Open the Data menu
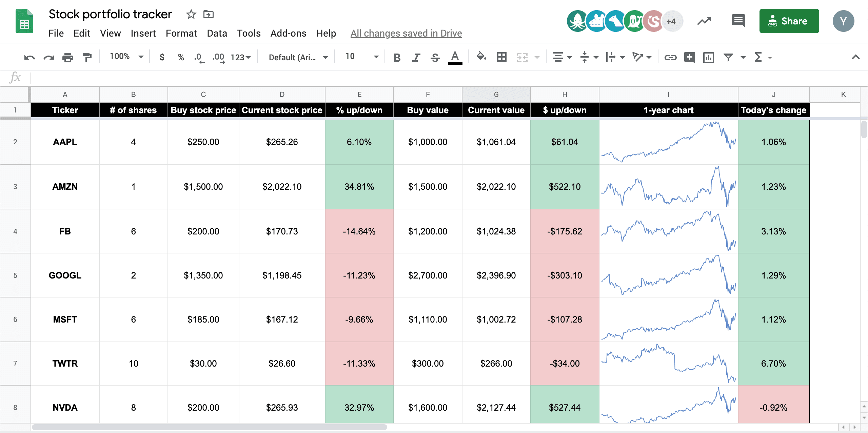This screenshot has height=433, width=868. pyautogui.click(x=217, y=33)
